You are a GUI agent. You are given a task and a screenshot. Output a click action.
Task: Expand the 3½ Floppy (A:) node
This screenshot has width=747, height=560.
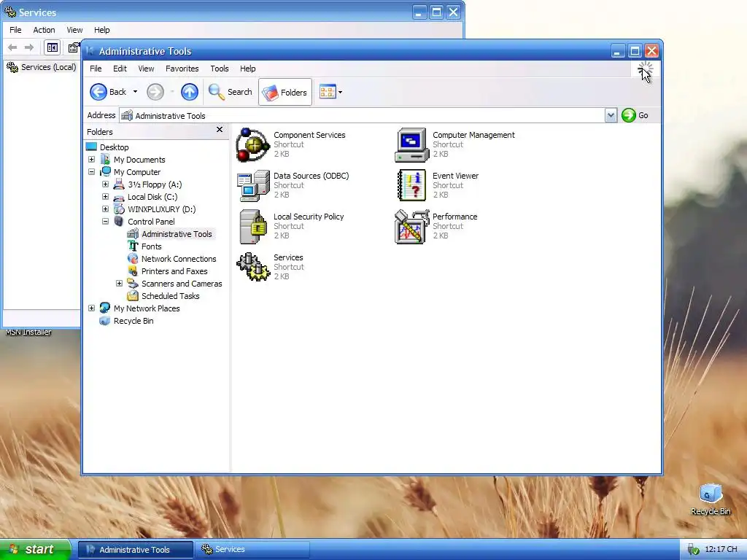(x=105, y=184)
